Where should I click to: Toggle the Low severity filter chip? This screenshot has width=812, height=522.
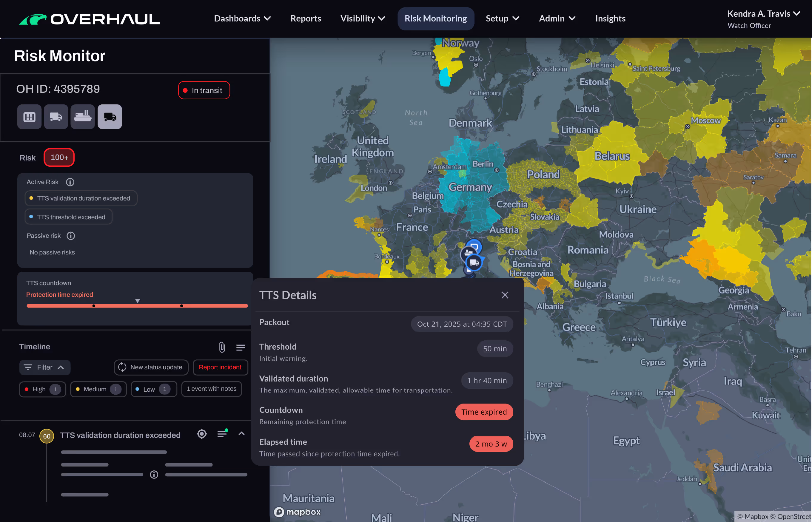(154, 389)
